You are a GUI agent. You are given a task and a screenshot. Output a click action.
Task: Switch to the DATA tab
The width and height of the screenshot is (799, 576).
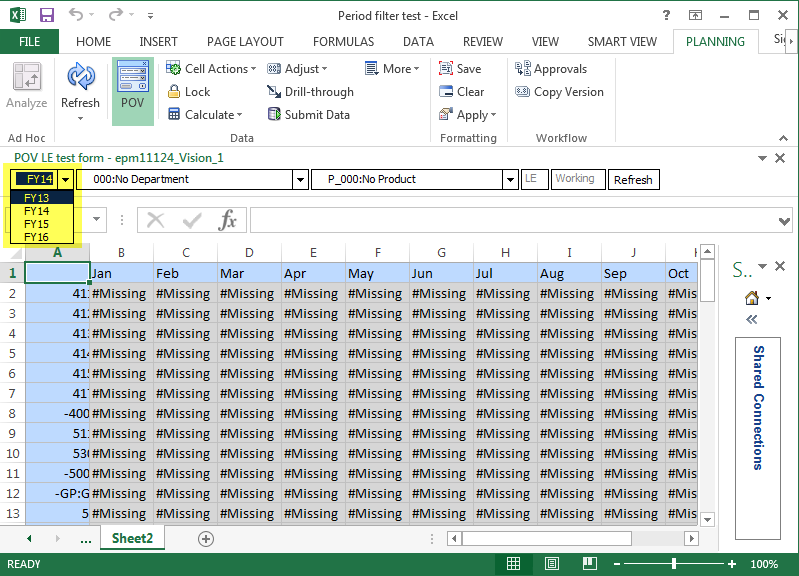pyautogui.click(x=418, y=42)
